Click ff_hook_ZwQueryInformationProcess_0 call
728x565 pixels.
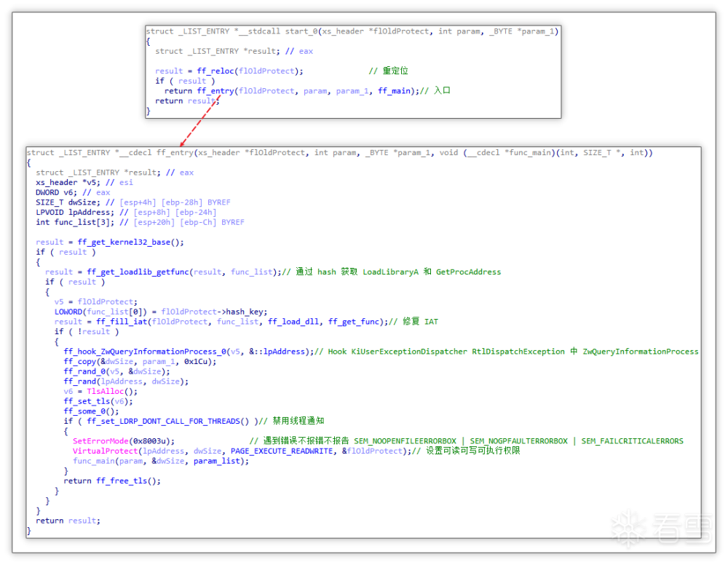(144, 352)
